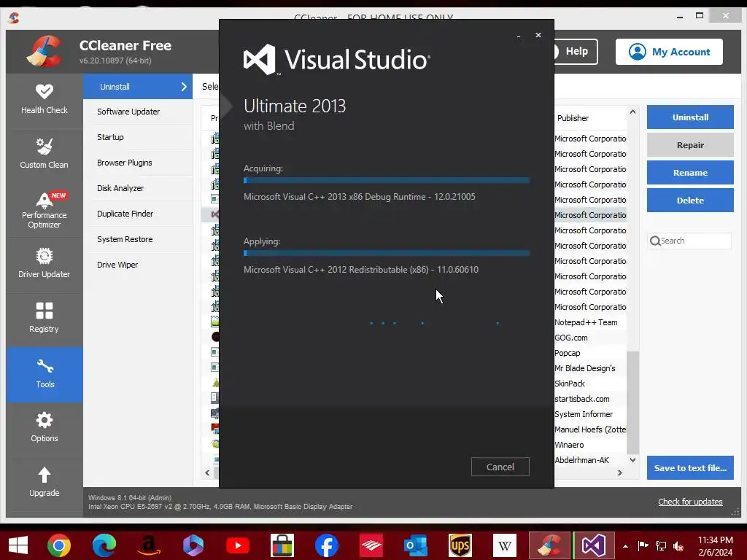747x560 pixels.
Task: Switch to CCleaner taskbar item
Action: tap(549, 545)
